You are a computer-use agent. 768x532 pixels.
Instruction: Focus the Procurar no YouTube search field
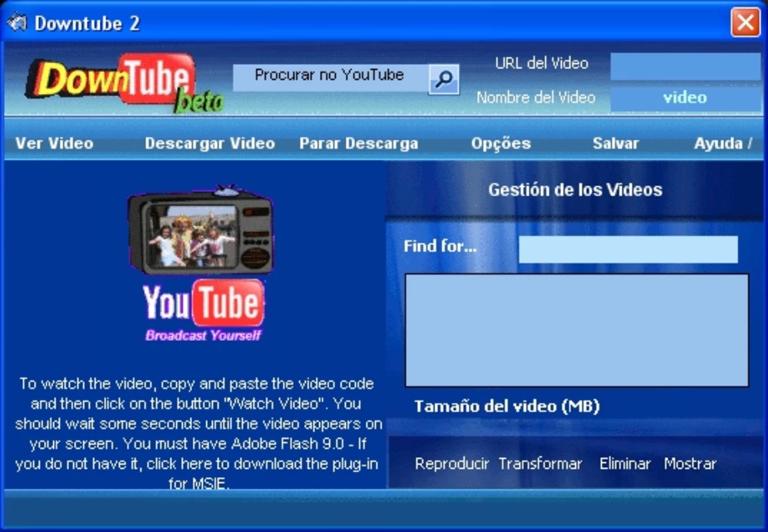tap(330, 78)
